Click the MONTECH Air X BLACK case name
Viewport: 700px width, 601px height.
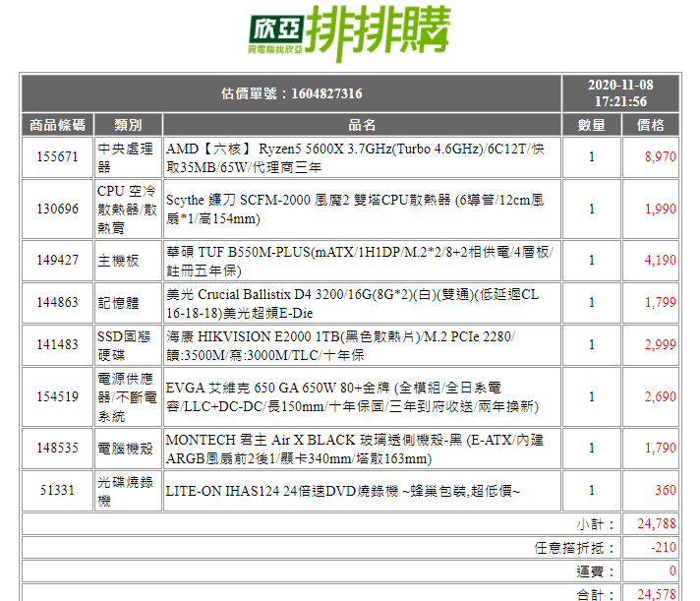coord(355,449)
